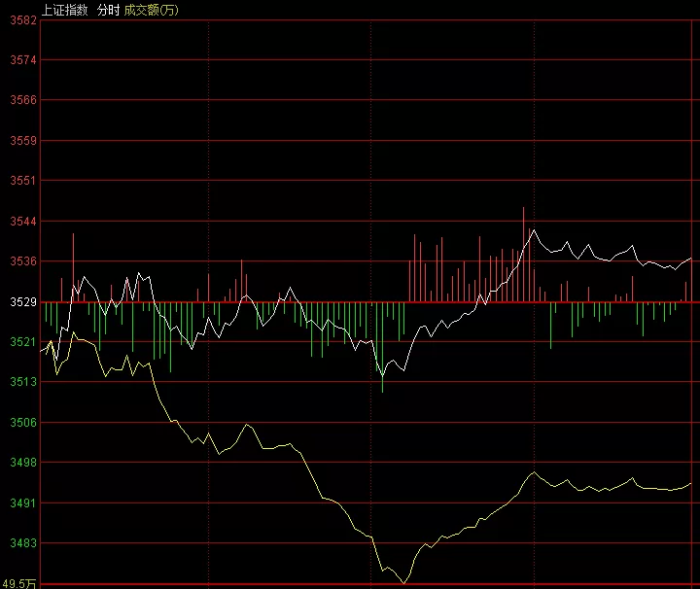This screenshot has width=700, height=589.
Task: Select the 分时 chart label
Action: coord(109,10)
